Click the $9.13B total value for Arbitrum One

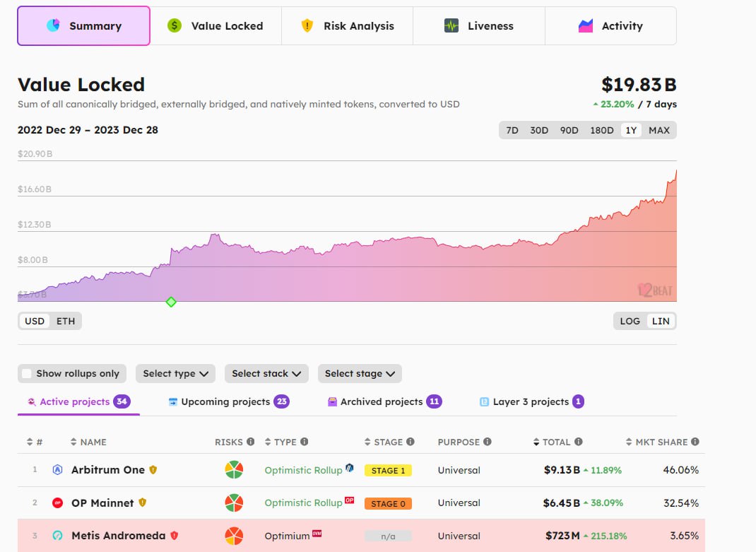(x=562, y=470)
